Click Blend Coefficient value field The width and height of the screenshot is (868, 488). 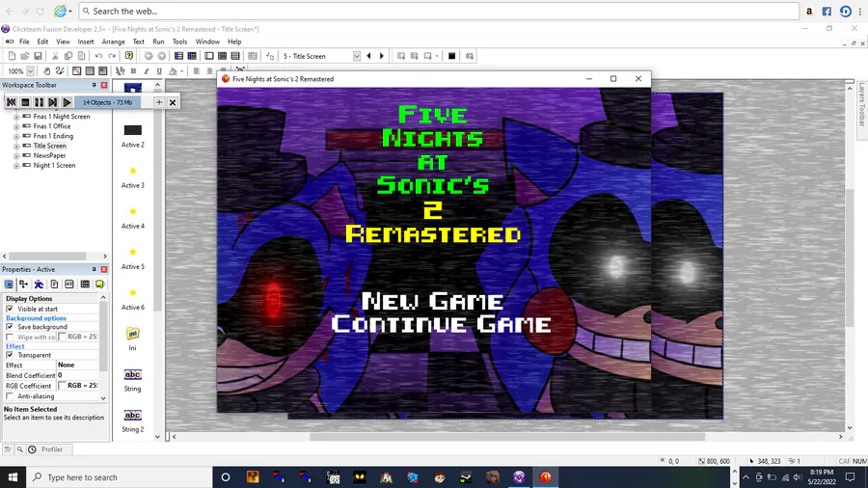click(77, 375)
